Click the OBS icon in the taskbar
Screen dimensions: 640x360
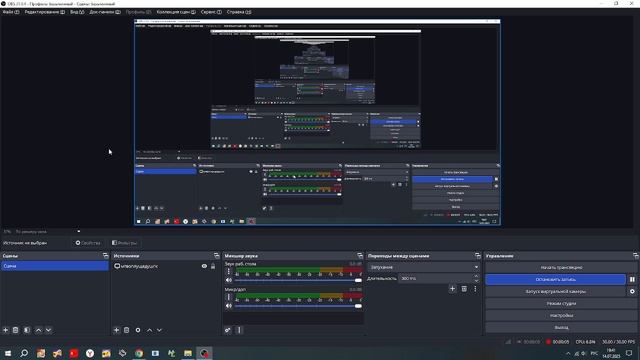[204, 353]
